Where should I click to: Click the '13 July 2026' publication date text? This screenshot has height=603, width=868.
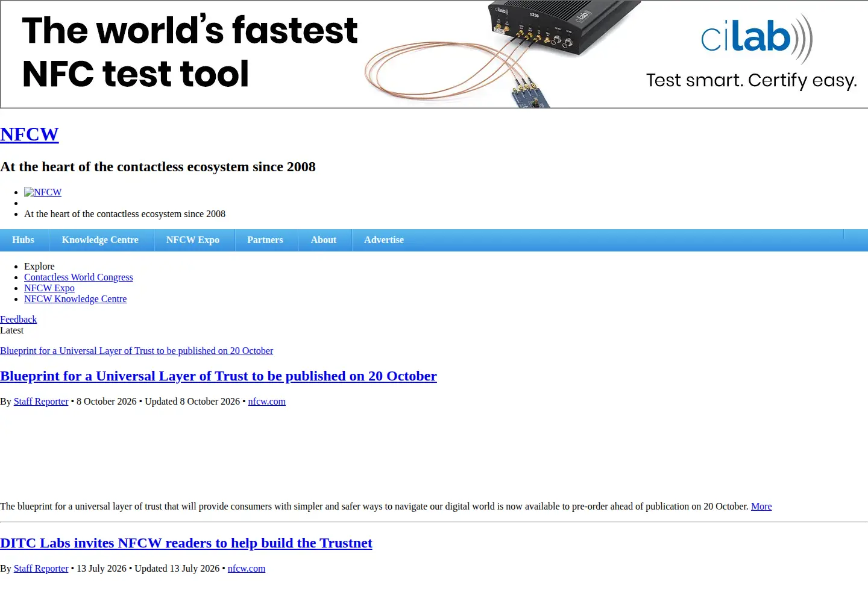(101, 569)
